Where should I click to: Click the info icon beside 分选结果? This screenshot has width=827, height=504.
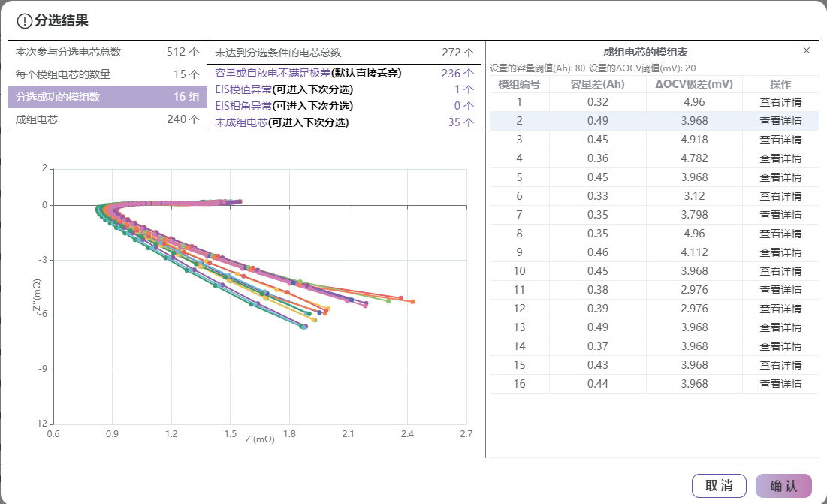tap(24, 21)
